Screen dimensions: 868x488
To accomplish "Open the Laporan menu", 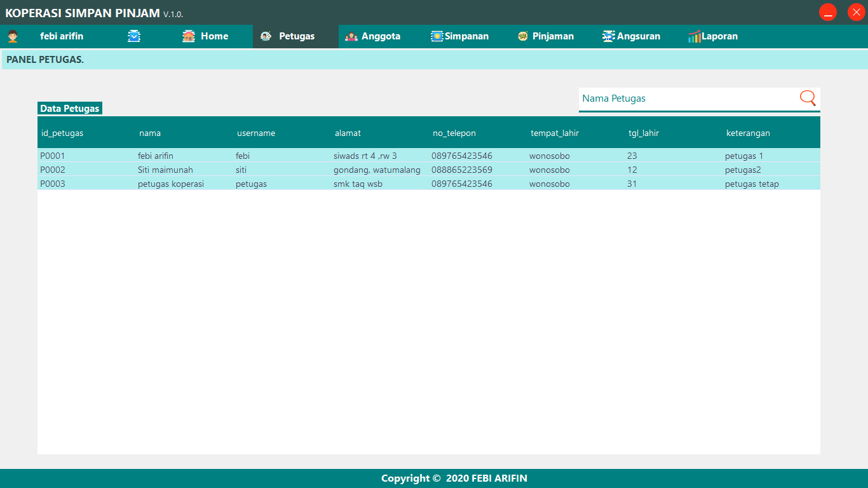I will click(x=718, y=36).
